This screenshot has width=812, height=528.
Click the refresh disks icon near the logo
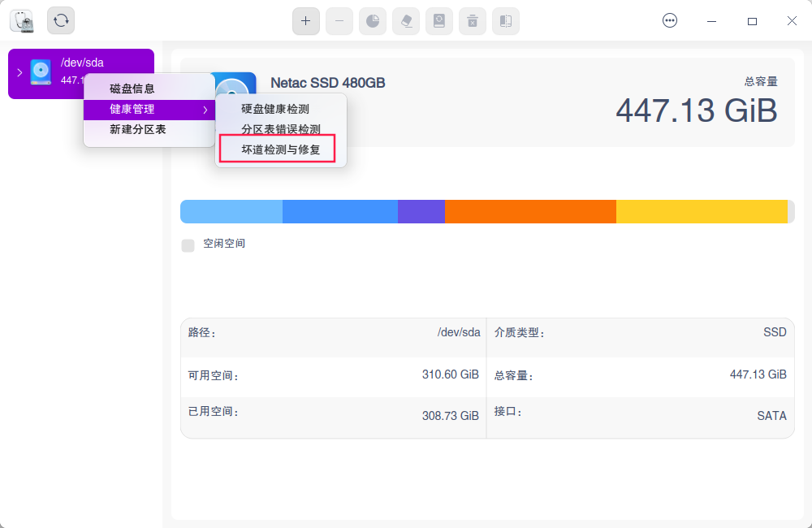coord(61,21)
